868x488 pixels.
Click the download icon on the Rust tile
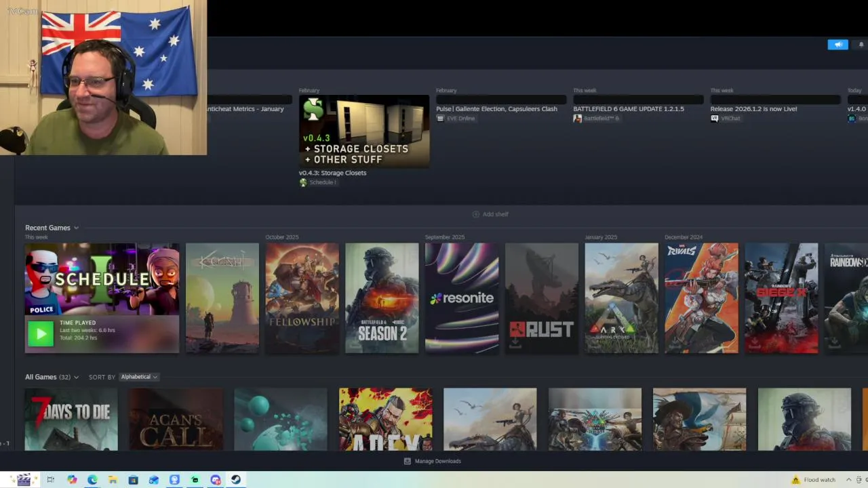click(515, 344)
